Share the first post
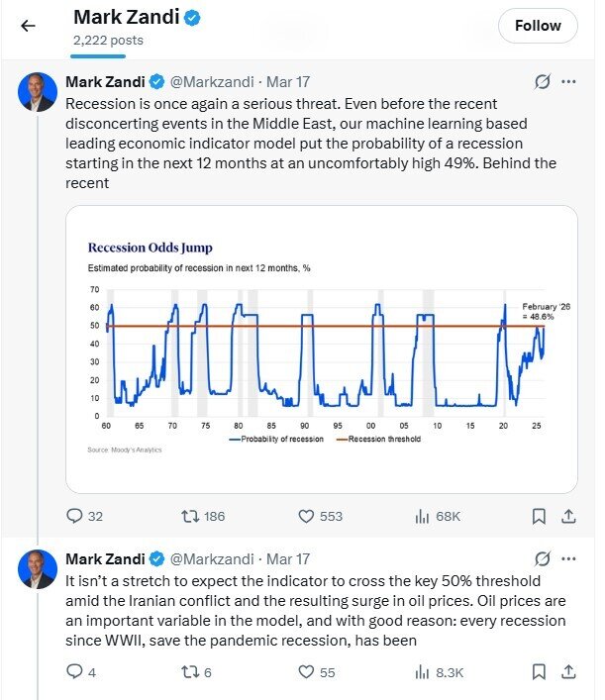605x700 pixels. click(x=568, y=517)
